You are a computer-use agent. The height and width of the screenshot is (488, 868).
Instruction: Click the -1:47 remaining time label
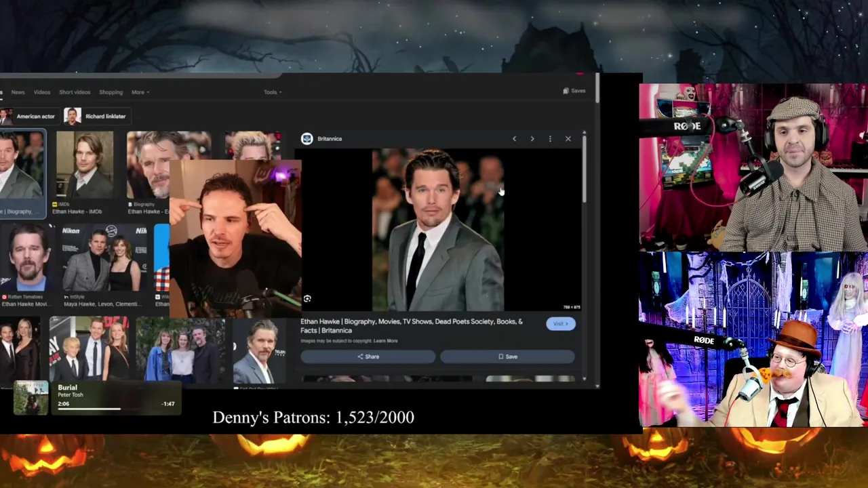(168, 404)
